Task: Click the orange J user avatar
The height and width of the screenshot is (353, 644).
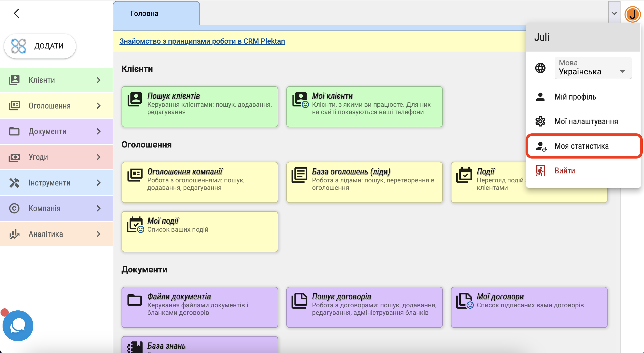Action: (x=632, y=14)
